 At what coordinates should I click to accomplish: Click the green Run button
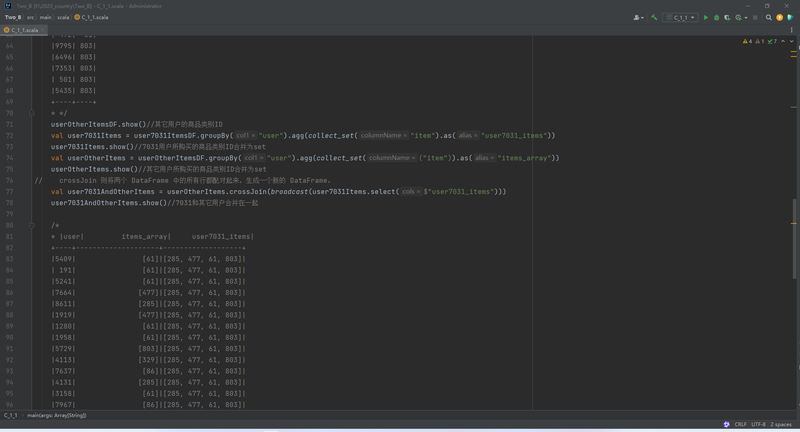tap(706, 17)
